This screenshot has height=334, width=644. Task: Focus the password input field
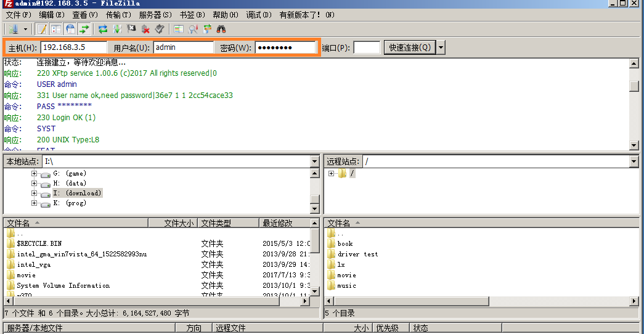[285, 47]
